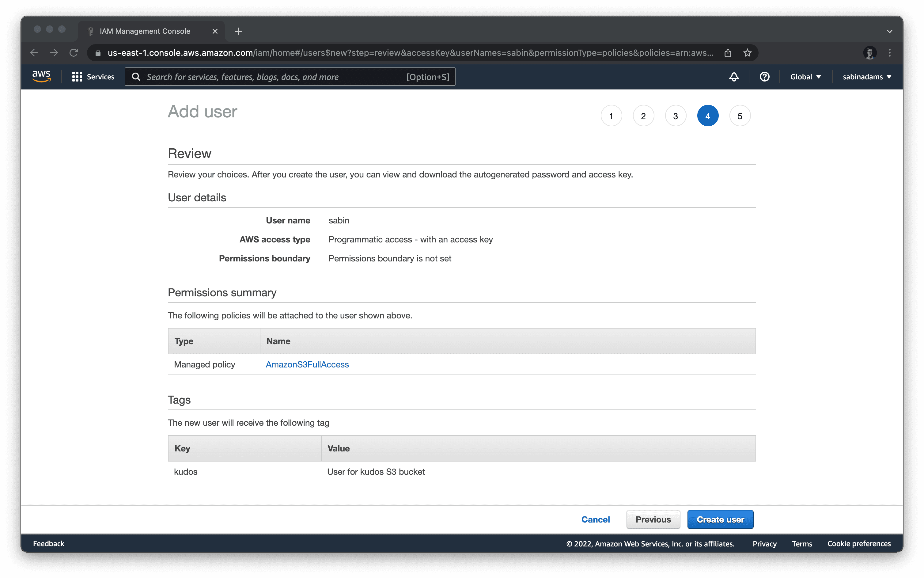Open the Services grid menu

point(93,77)
